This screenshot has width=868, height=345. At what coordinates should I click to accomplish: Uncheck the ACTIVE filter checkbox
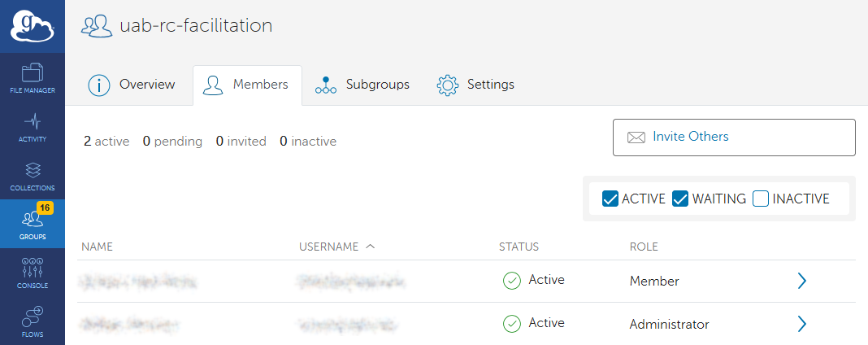point(610,199)
